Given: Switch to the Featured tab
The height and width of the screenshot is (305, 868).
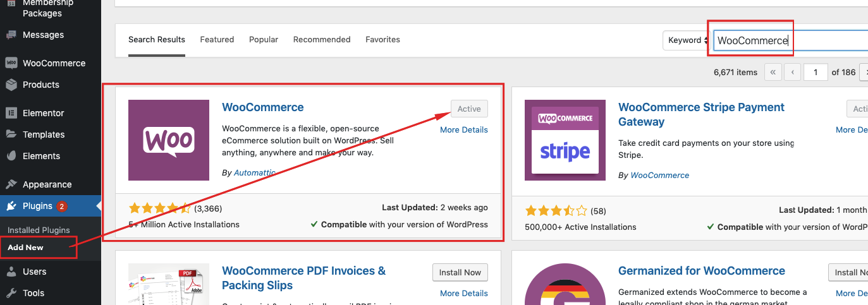Looking at the screenshot, I should pyautogui.click(x=217, y=39).
